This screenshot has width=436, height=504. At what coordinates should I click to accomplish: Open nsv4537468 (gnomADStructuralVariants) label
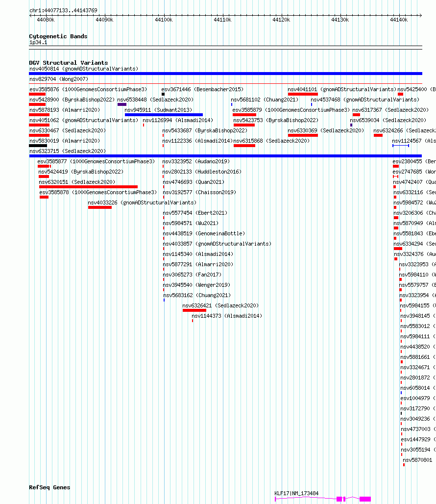365,100
